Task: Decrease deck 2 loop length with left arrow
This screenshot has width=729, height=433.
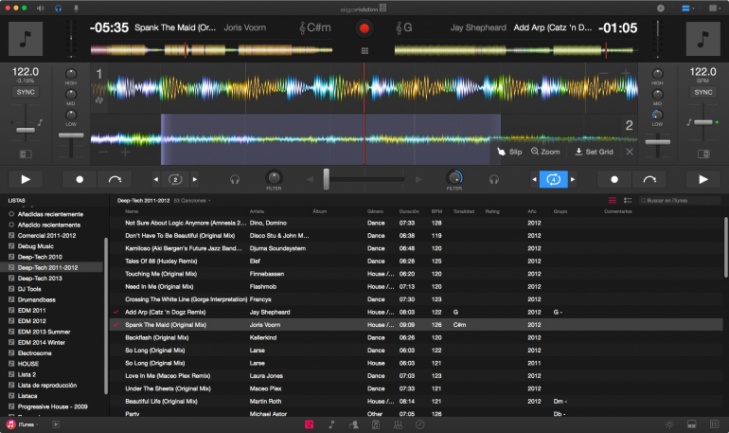Action: [x=534, y=180]
